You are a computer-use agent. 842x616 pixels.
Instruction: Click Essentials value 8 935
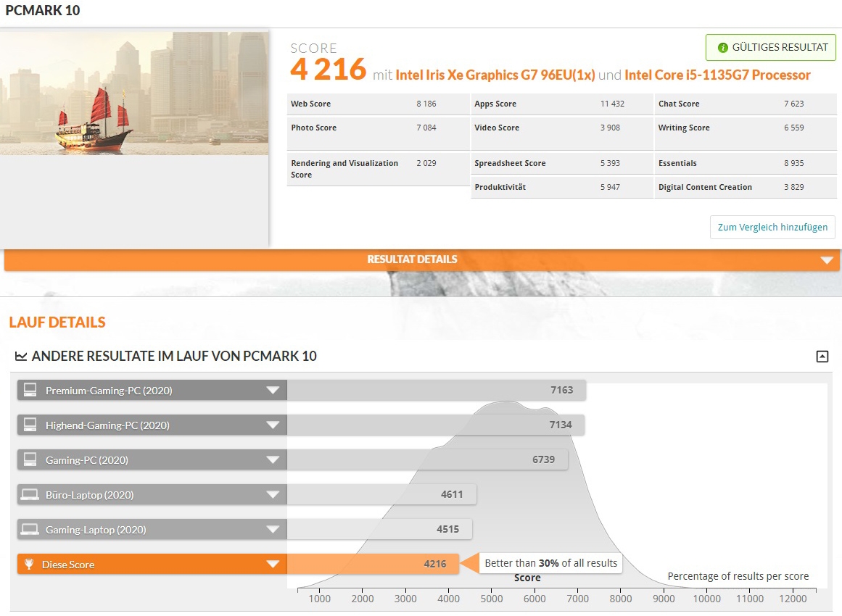793,163
